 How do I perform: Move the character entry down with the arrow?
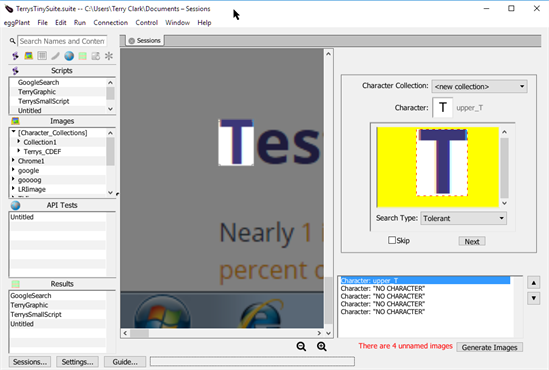(534, 298)
